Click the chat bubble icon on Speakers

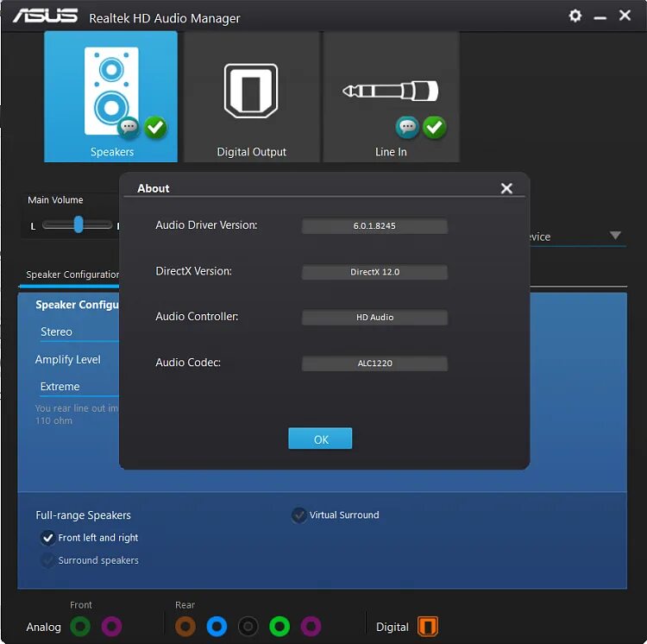[x=129, y=127]
